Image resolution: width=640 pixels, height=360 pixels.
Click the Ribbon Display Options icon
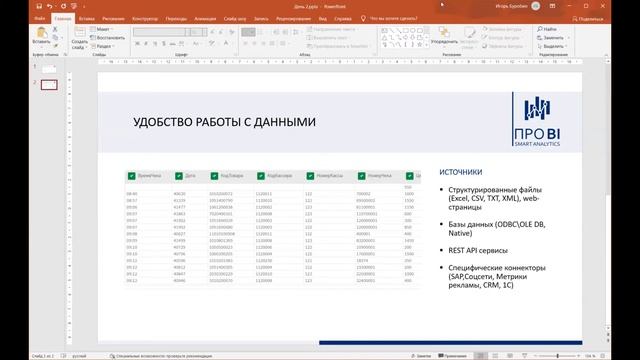point(552,6)
